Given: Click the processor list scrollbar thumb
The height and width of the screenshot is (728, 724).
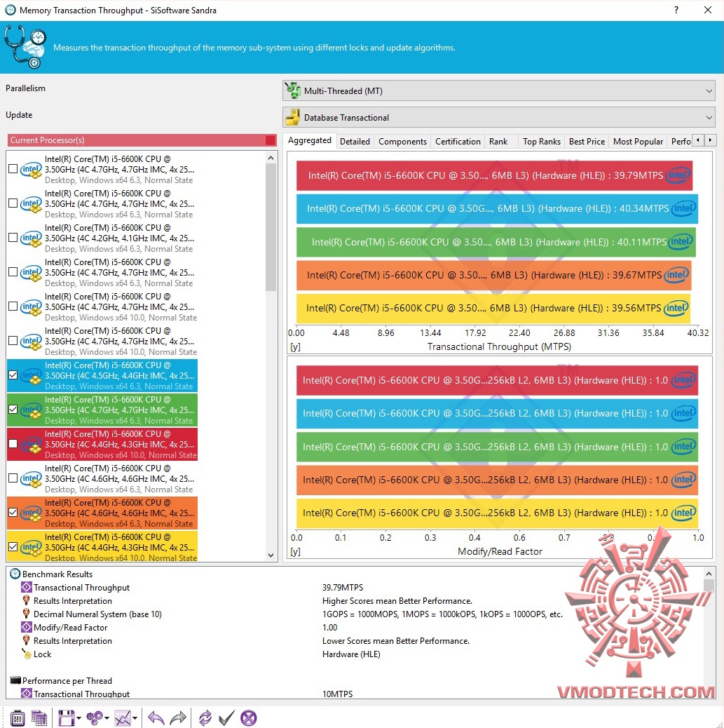Looking at the screenshot, I should 271,227.
